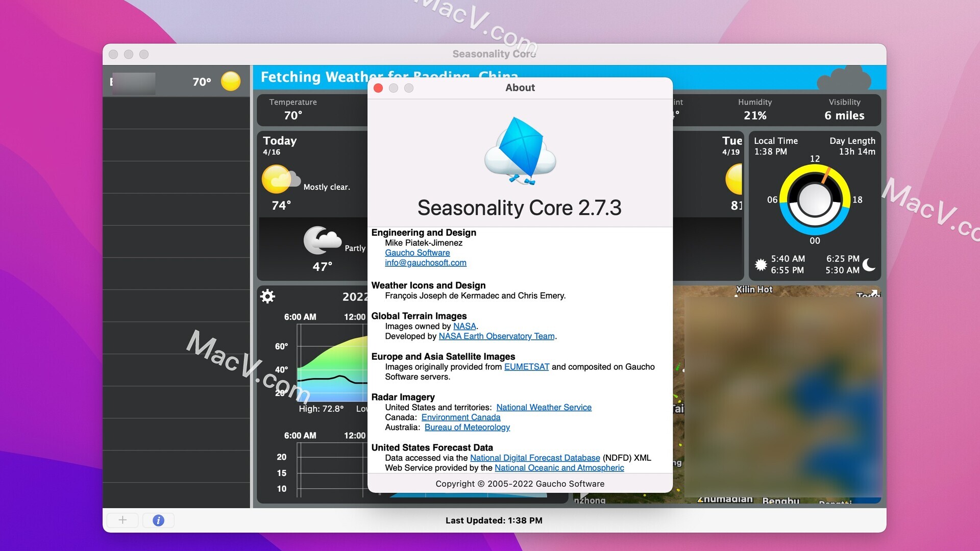Open the NASA global terrain images link
This screenshot has height=551, width=980.
(x=464, y=325)
